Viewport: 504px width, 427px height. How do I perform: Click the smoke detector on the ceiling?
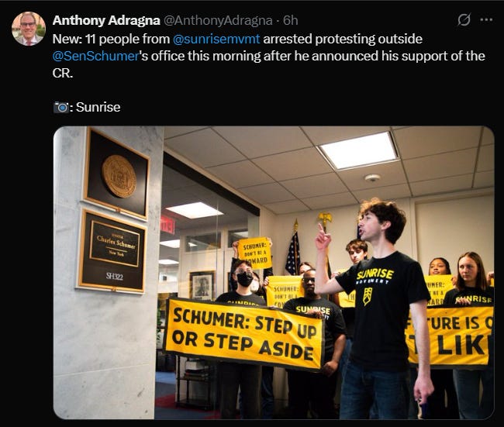[x=372, y=177]
